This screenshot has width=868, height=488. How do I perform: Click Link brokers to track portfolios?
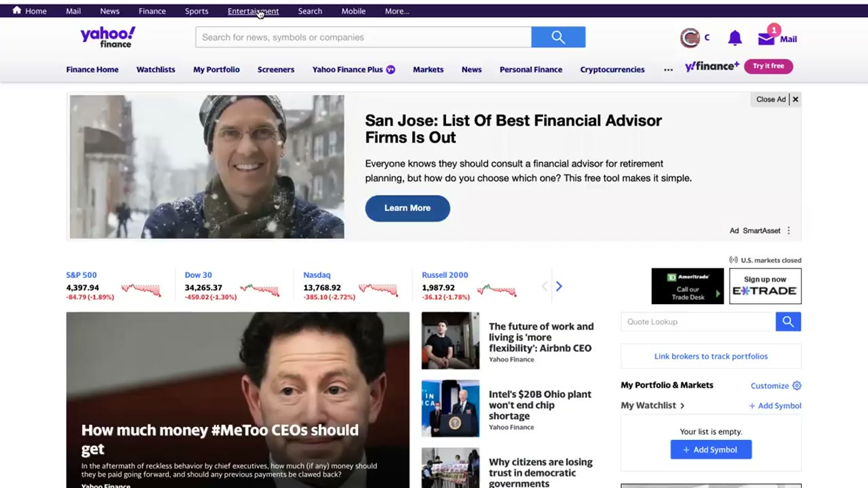[x=711, y=356]
